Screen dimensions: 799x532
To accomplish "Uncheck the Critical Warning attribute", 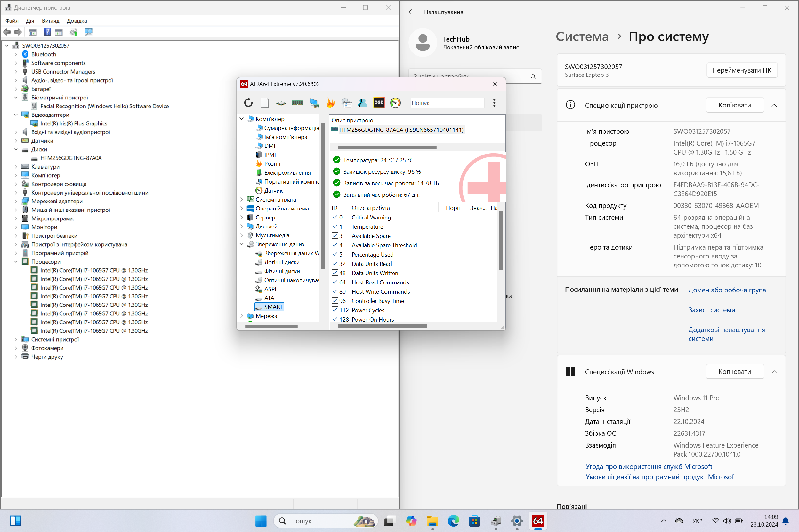I will [x=335, y=217].
